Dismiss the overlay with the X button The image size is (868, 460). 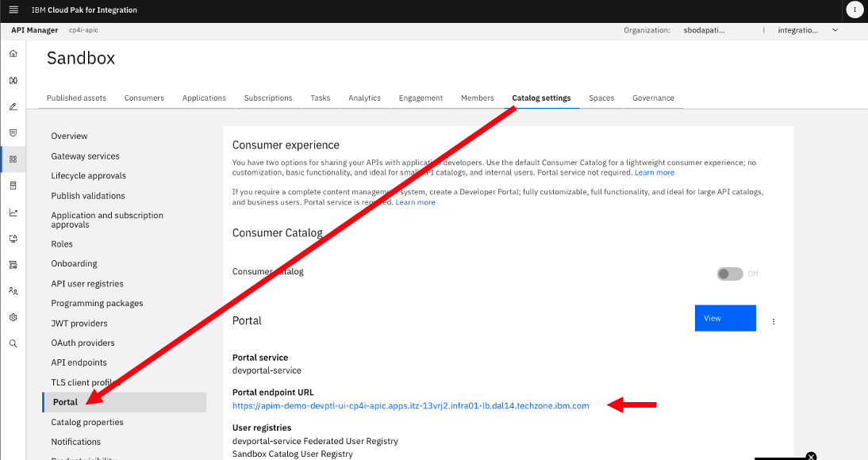click(x=811, y=456)
